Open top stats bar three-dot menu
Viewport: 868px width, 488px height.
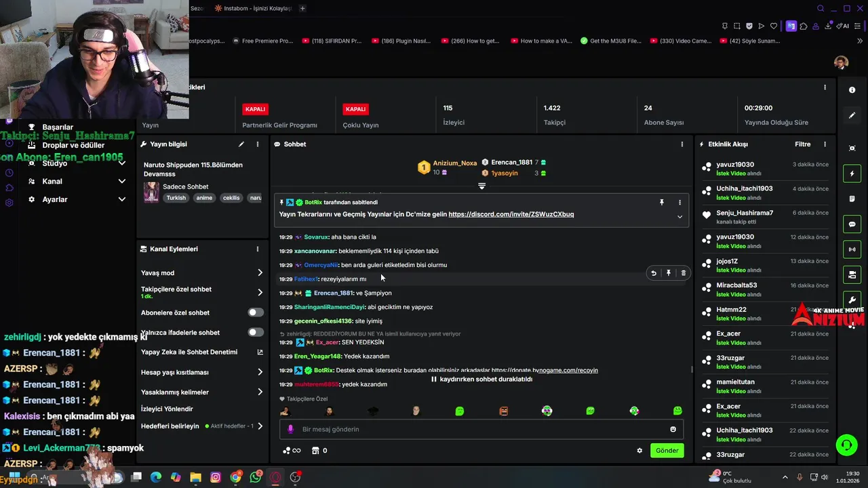[x=825, y=87]
